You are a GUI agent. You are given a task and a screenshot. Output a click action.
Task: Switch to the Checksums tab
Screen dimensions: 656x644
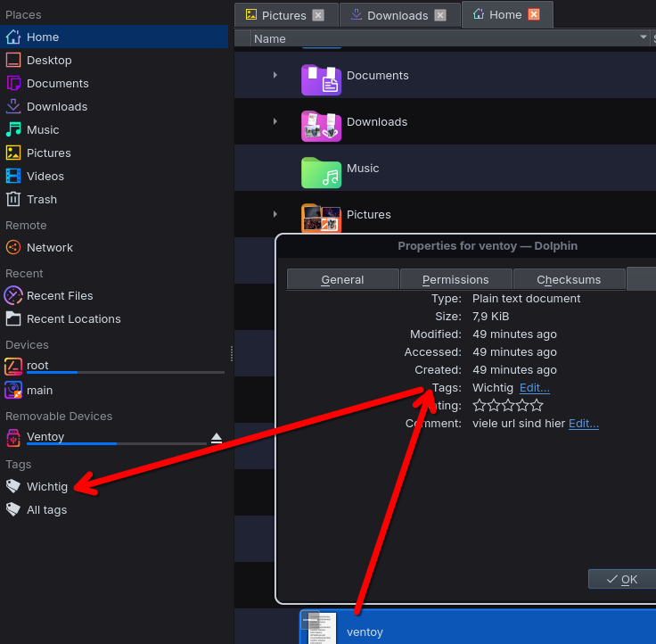click(x=569, y=279)
